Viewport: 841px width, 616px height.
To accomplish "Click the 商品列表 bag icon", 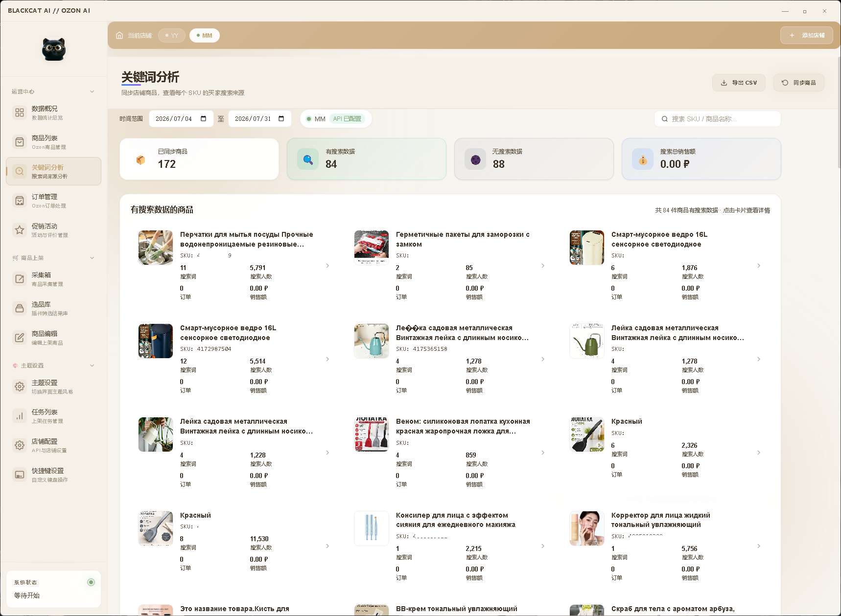I will 20,142.
